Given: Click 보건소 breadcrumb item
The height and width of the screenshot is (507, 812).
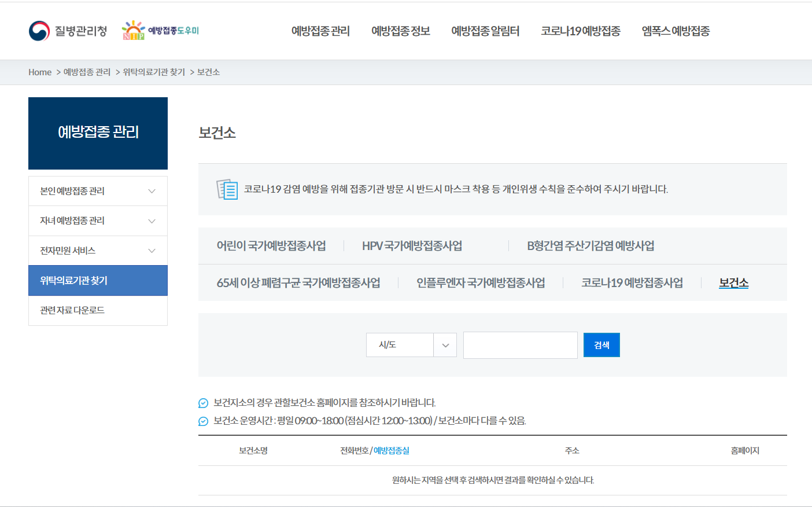Looking at the screenshot, I should tap(208, 72).
